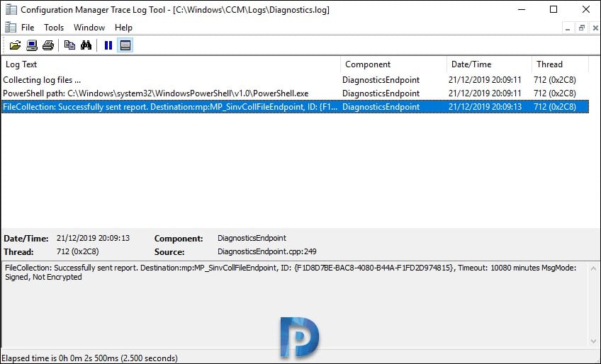Maximize the Trace Log Tool window

point(554,9)
